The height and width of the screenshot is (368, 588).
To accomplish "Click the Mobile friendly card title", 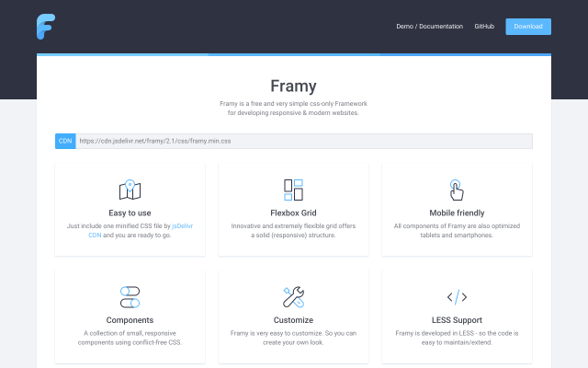I will coord(457,213).
